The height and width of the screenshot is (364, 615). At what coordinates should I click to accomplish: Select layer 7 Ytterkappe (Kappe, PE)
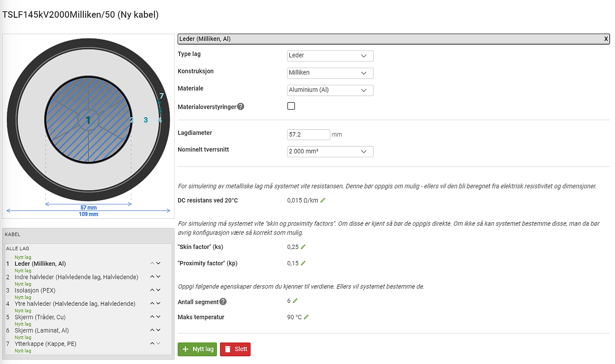point(46,344)
